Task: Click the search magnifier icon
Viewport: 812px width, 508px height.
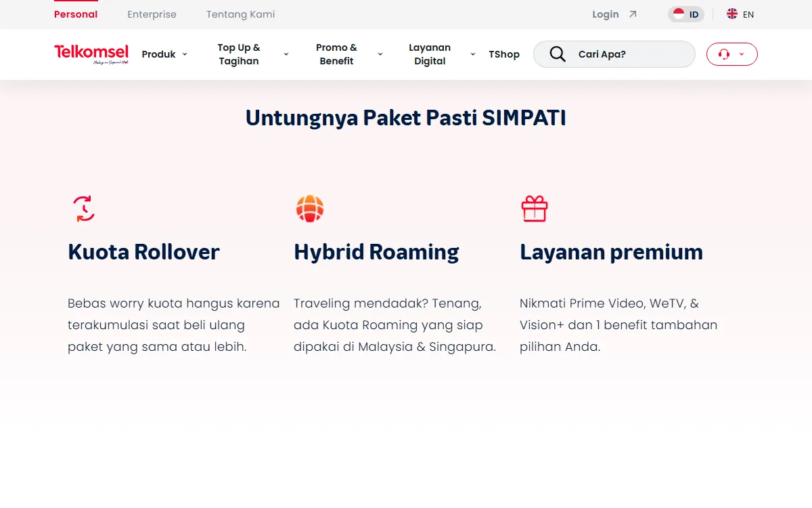Action: (558, 54)
